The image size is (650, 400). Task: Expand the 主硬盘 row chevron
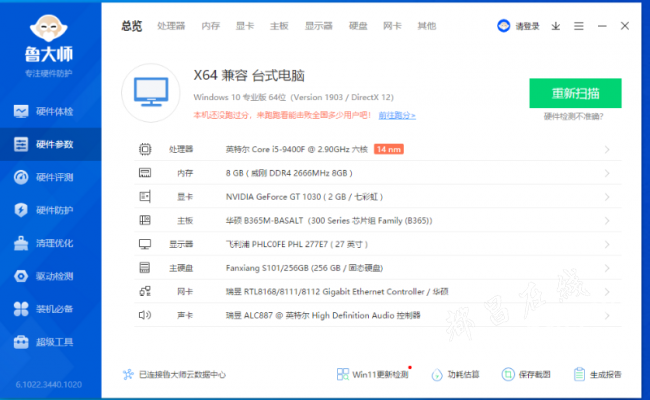[x=607, y=268]
